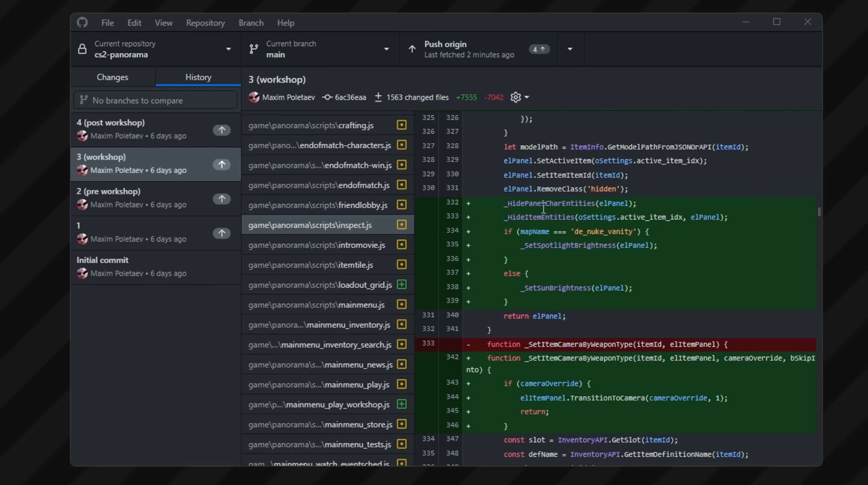Select the Initial commit entry
868x485 pixels.
156,267
